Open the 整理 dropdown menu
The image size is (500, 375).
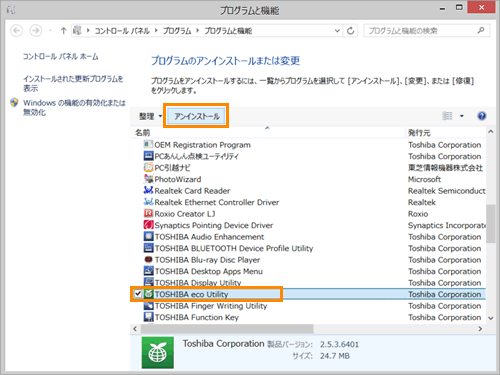[150, 116]
